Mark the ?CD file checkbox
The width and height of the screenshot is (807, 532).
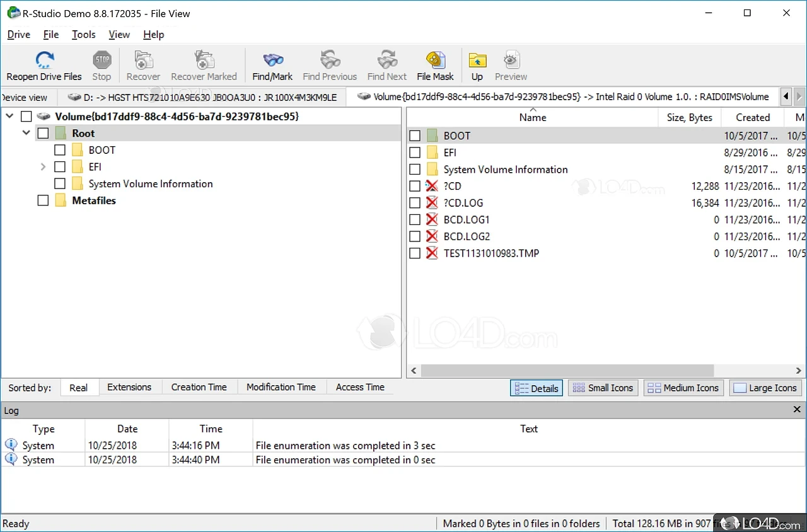coord(415,186)
